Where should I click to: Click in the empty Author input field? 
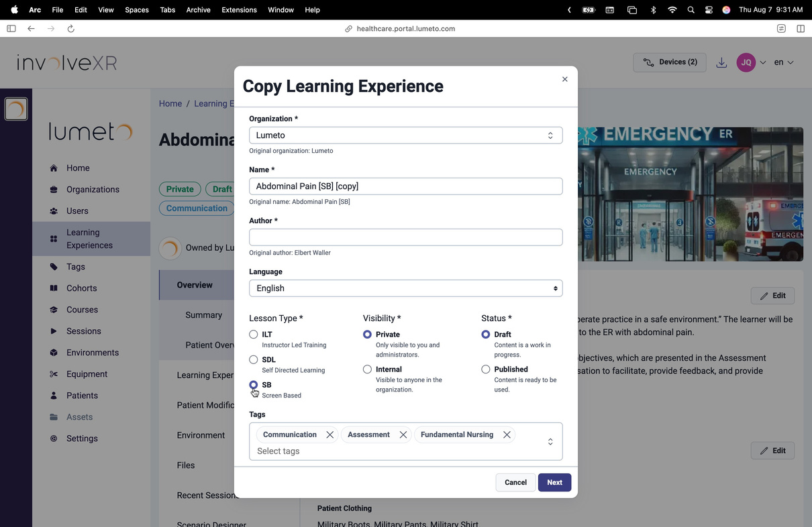click(x=405, y=237)
